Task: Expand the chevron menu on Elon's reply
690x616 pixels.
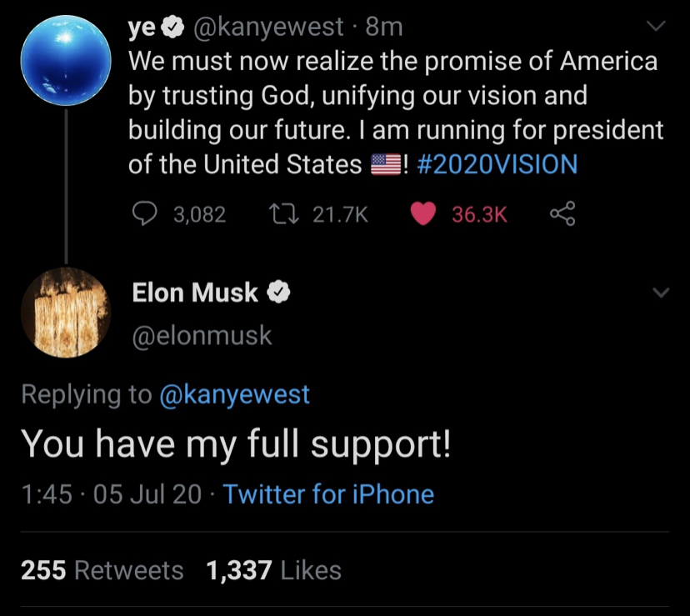Action: click(x=660, y=293)
